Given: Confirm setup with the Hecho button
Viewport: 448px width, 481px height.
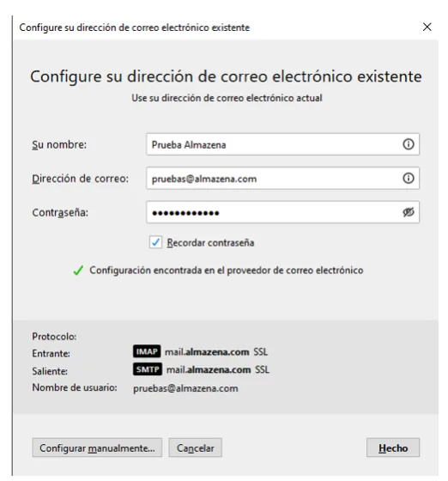Looking at the screenshot, I should pyautogui.click(x=393, y=448).
